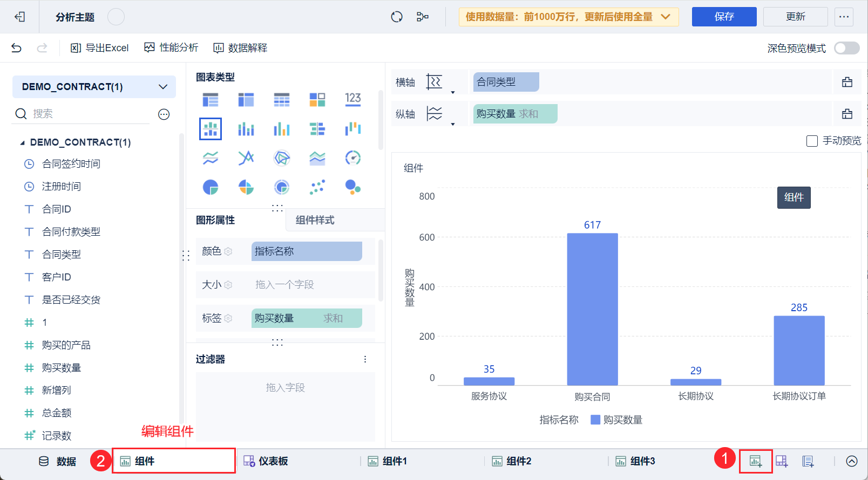Expand the DEMO_CONTRACT(1) dataset dropdown

coord(163,87)
